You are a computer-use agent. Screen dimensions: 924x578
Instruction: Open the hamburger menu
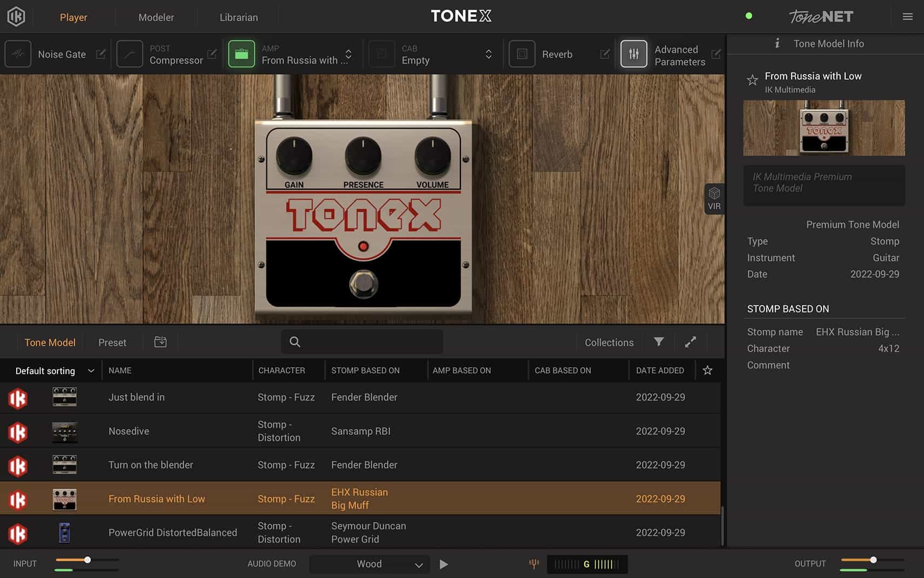[x=908, y=17]
